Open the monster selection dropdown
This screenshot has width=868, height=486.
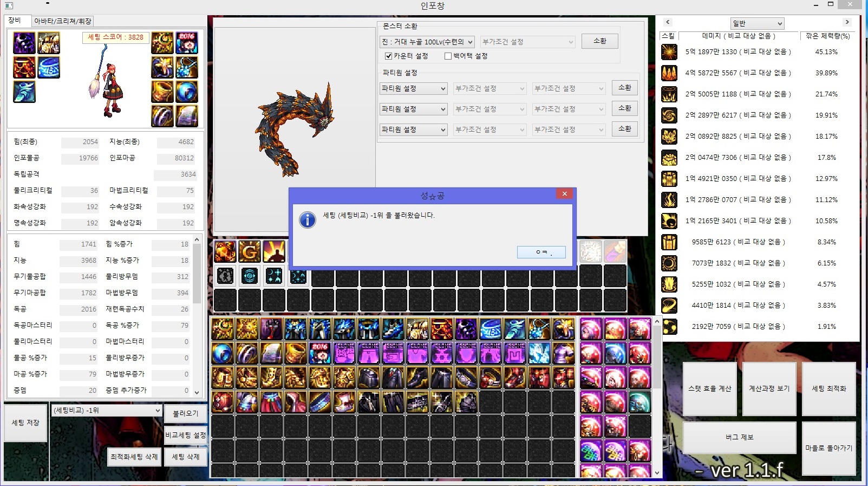tap(427, 42)
